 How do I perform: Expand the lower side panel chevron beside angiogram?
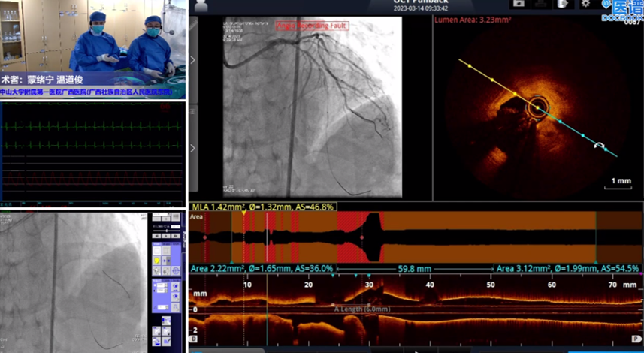pyautogui.click(x=193, y=148)
